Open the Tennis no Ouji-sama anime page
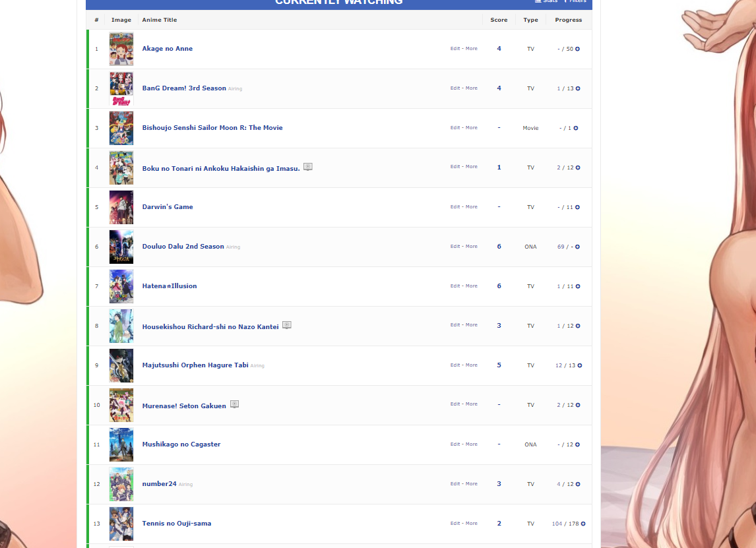This screenshot has height=548, width=756. point(176,524)
